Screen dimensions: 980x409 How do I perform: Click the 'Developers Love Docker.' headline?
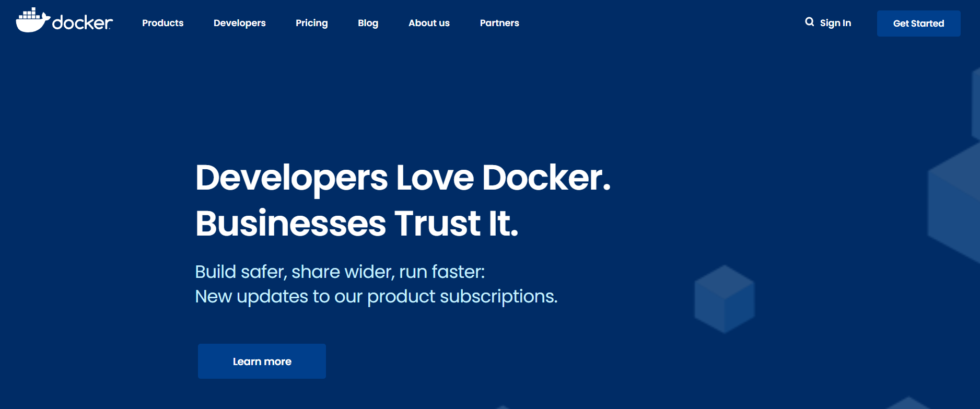[x=403, y=178]
